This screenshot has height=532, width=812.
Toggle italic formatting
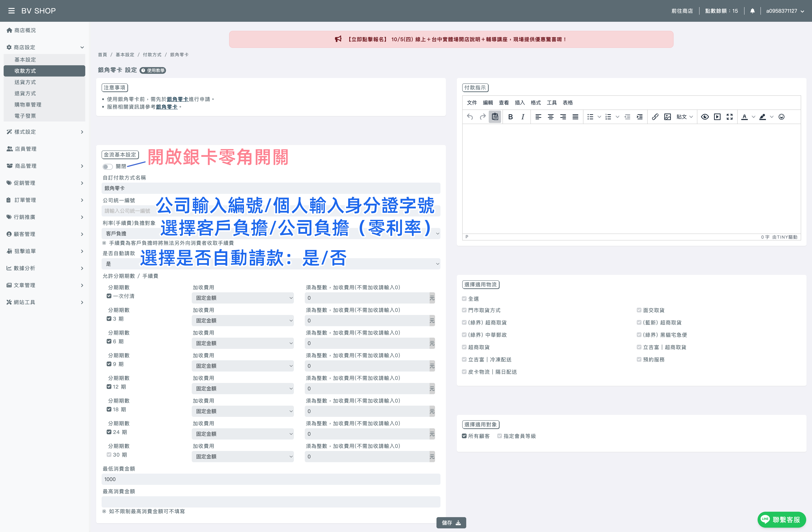tap(523, 117)
